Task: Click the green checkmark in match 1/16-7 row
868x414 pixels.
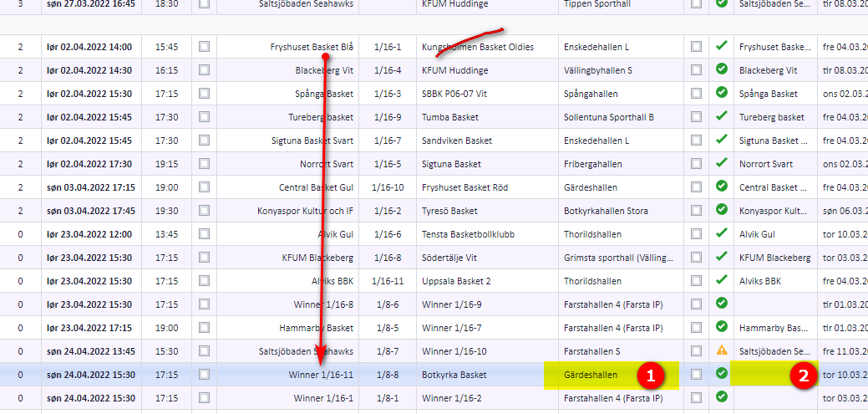Action: pyautogui.click(x=721, y=139)
